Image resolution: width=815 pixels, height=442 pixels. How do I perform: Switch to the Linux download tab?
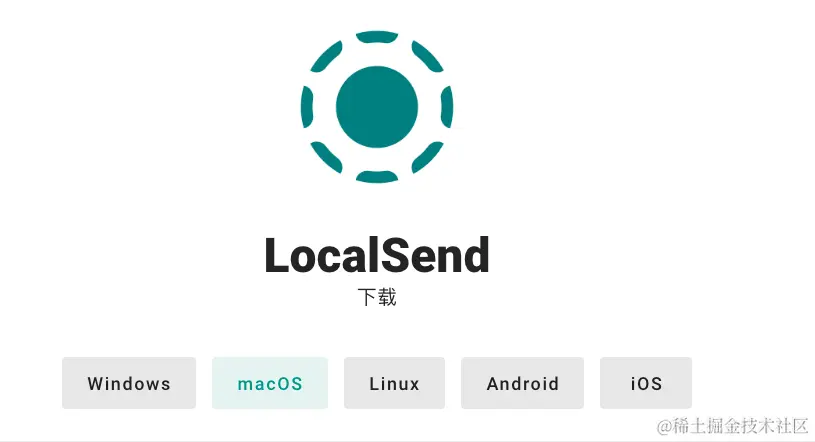click(x=395, y=383)
